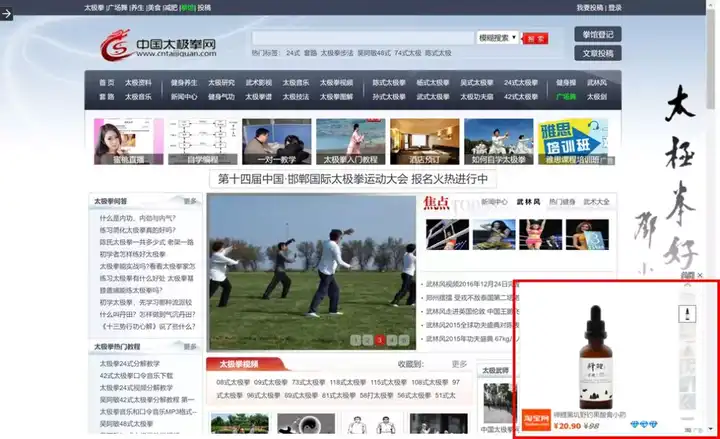The width and height of the screenshot is (720, 439).
Task: Focus the site search input field
Action: pyautogui.click(x=363, y=38)
